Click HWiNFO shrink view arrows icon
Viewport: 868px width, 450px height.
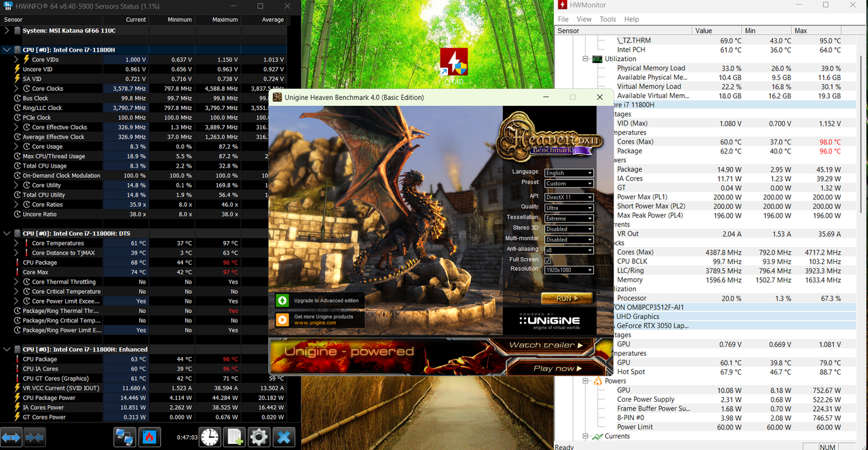[35, 438]
